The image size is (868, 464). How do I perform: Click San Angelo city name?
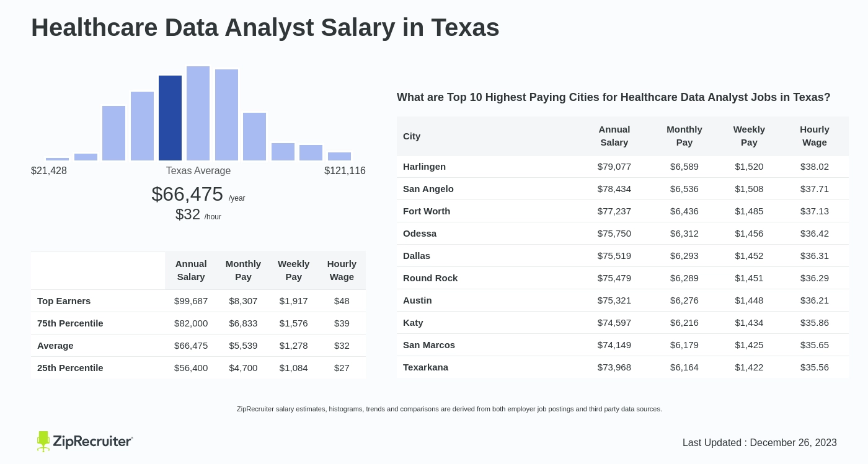(428, 188)
